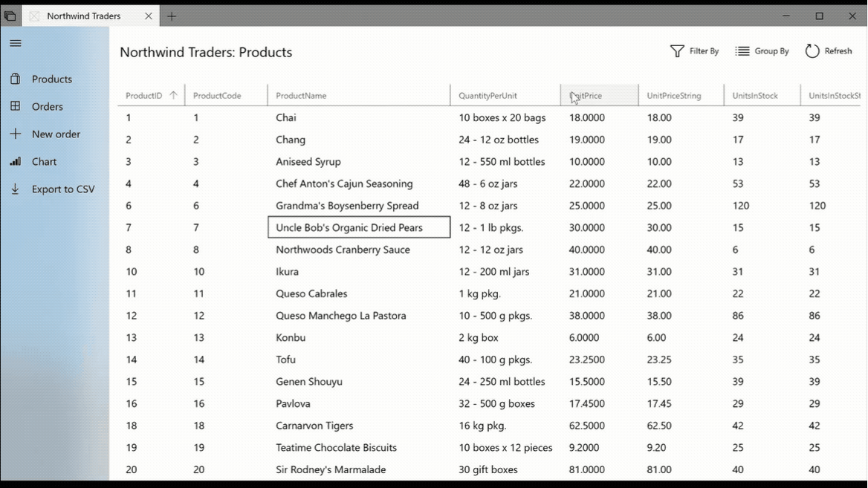Toggle ProductID sort order ascending arrow
The image size is (868, 488).
point(175,94)
